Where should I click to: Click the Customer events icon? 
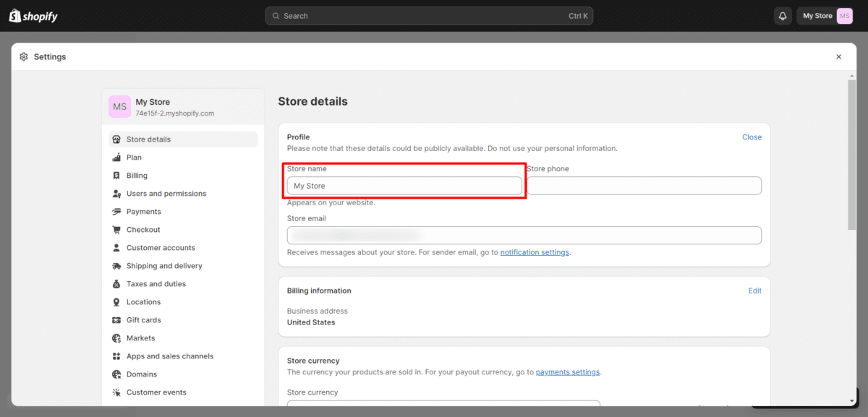(x=117, y=392)
